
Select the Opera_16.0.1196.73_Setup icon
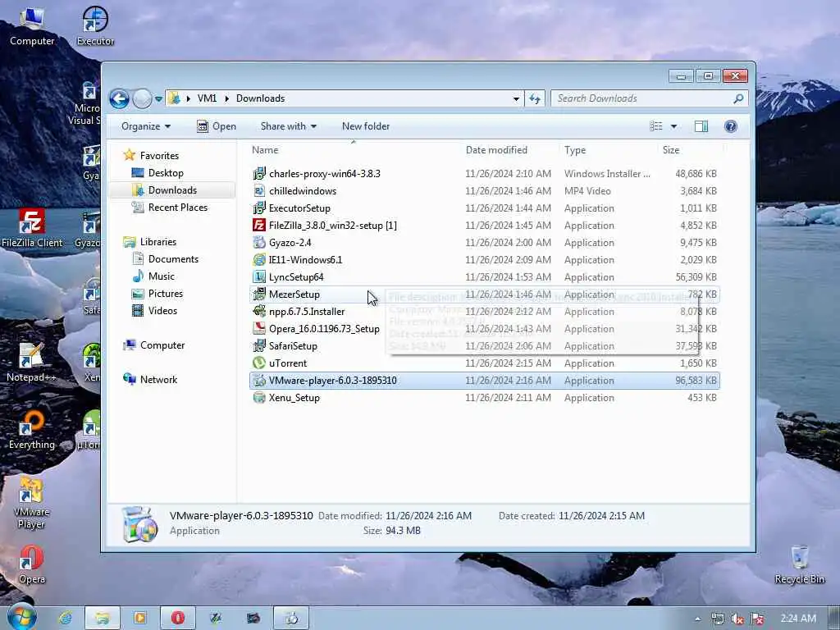click(x=259, y=328)
